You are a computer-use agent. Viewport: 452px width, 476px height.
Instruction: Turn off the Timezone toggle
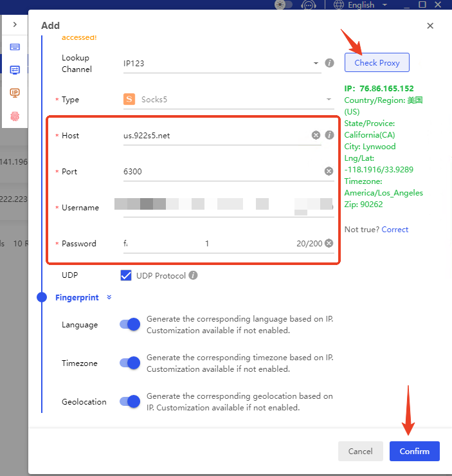[130, 363]
